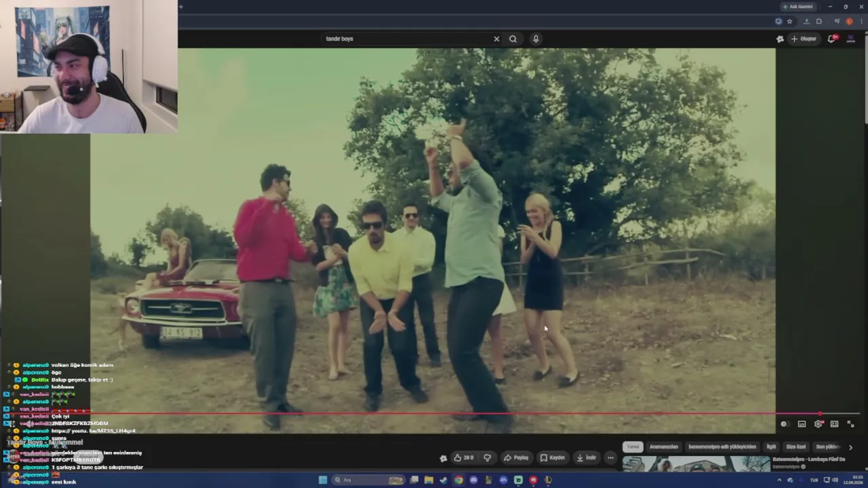
Task: Click the Windows Start button
Action: (323, 480)
